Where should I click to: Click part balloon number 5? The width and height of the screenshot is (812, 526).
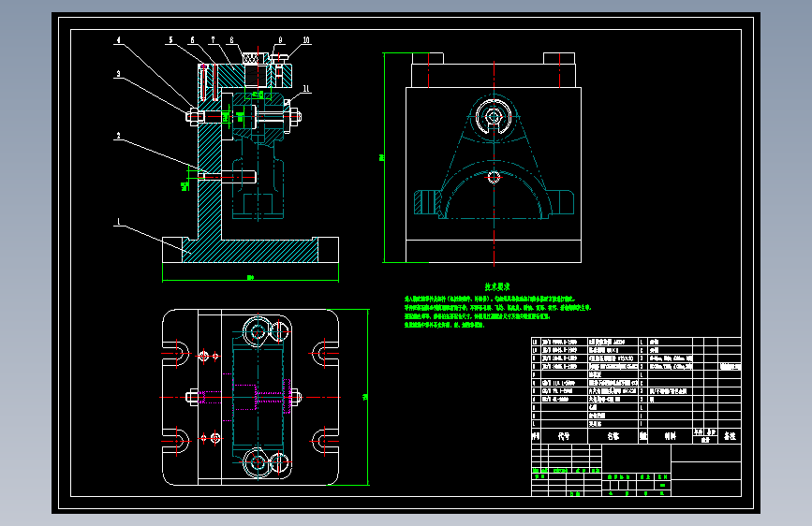tap(170, 40)
